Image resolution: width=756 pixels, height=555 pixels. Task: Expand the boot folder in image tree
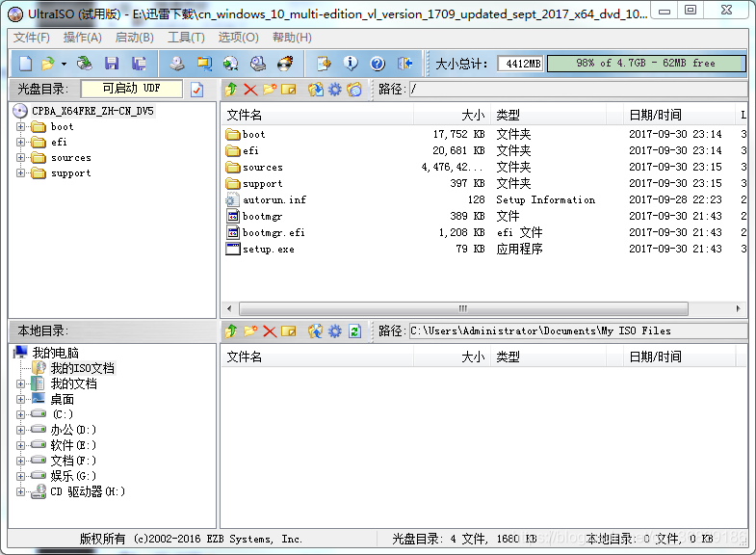click(20, 127)
